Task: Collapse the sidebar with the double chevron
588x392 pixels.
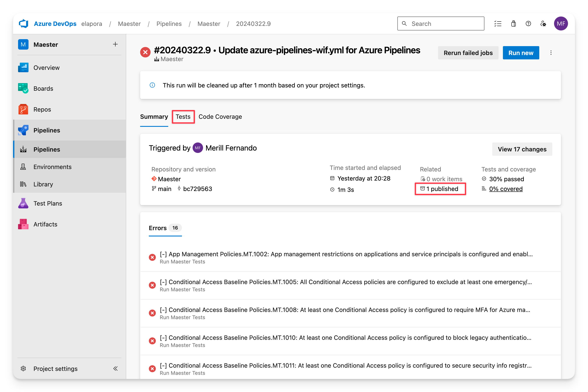Action: tap(115, 369)
